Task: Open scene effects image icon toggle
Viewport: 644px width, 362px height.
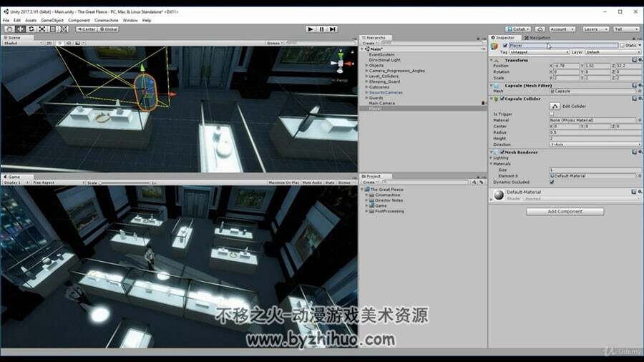Action: (77, 43)
